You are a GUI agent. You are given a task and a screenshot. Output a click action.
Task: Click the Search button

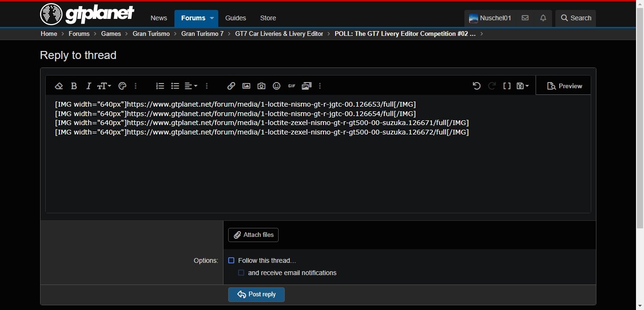click(576, 18)
